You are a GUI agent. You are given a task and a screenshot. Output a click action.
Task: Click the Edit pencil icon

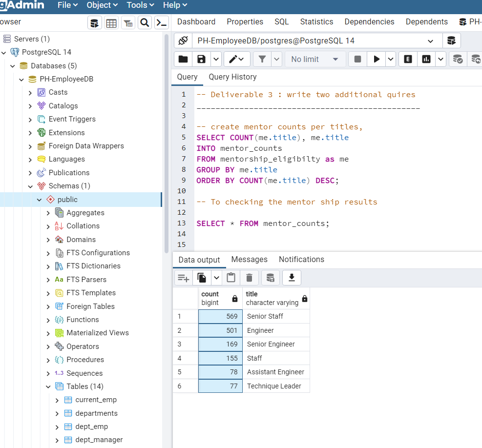[x=233, y=59]
